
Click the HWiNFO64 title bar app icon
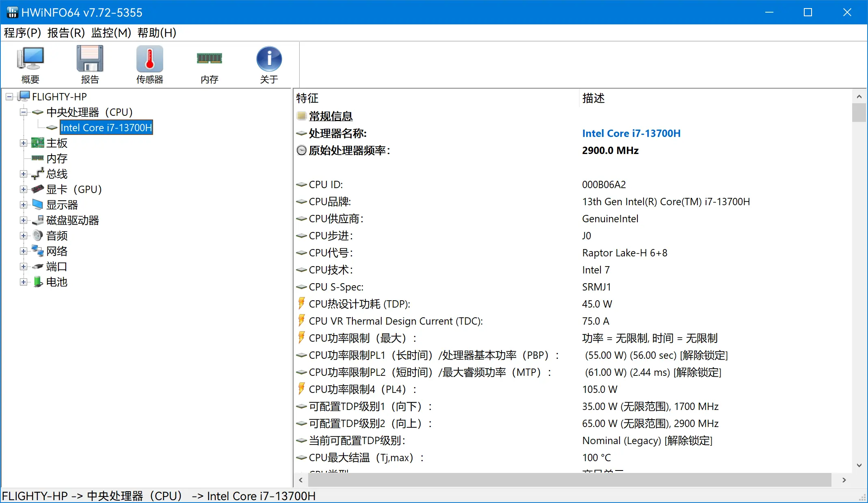coord(12,13)
